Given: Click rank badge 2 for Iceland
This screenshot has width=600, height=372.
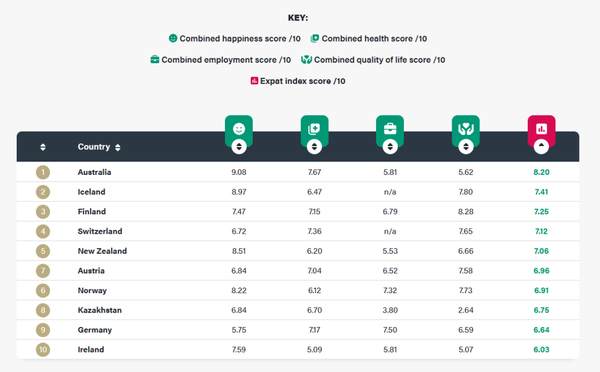Looking at the screenshot, I should pos(43,192).
